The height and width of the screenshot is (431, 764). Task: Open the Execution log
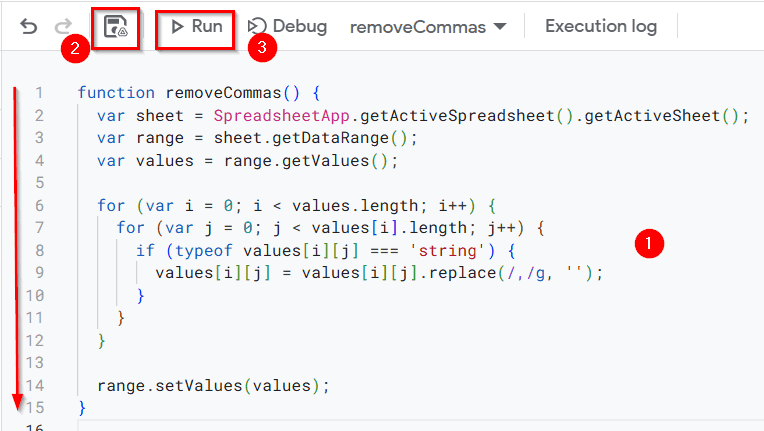[x=601, y=26]
